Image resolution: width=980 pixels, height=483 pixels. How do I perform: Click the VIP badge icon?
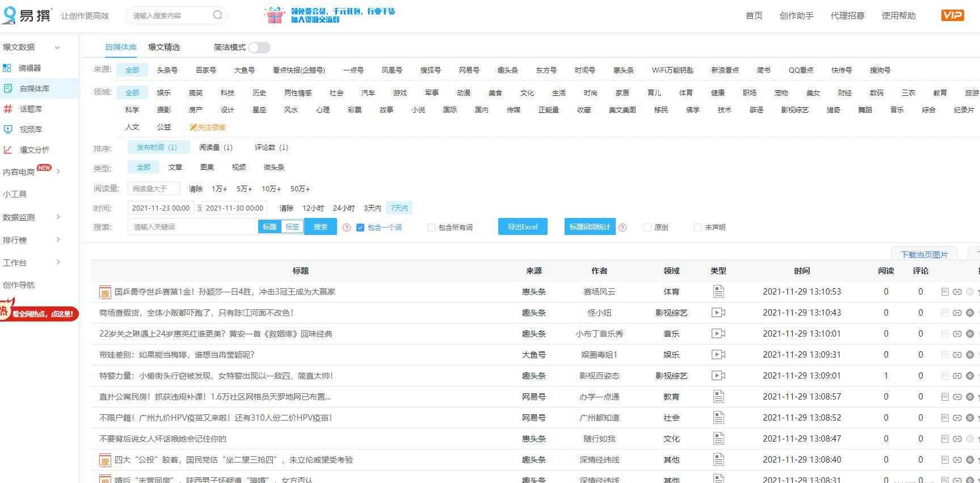pyautogui.click(x=952, y=15)
